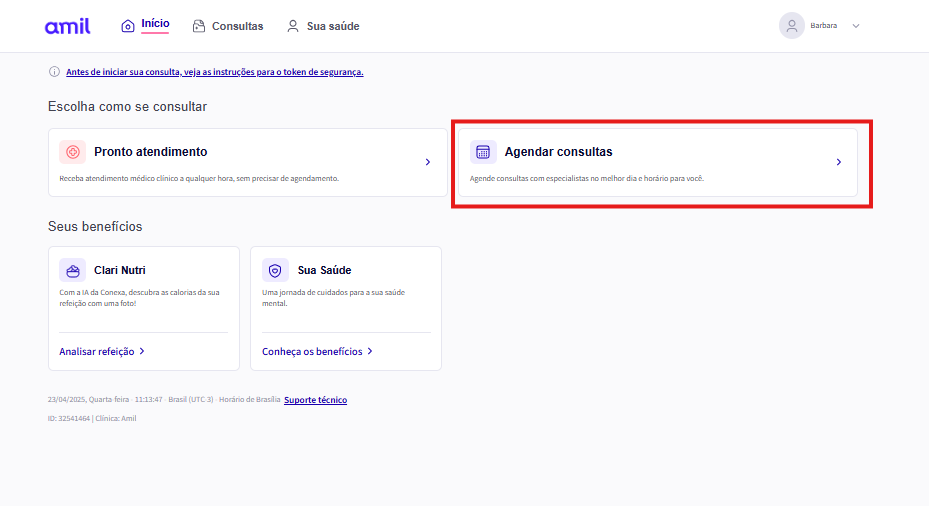
Task: Expand the Barbara account dropdown chevron
Action: click(856, 26)
